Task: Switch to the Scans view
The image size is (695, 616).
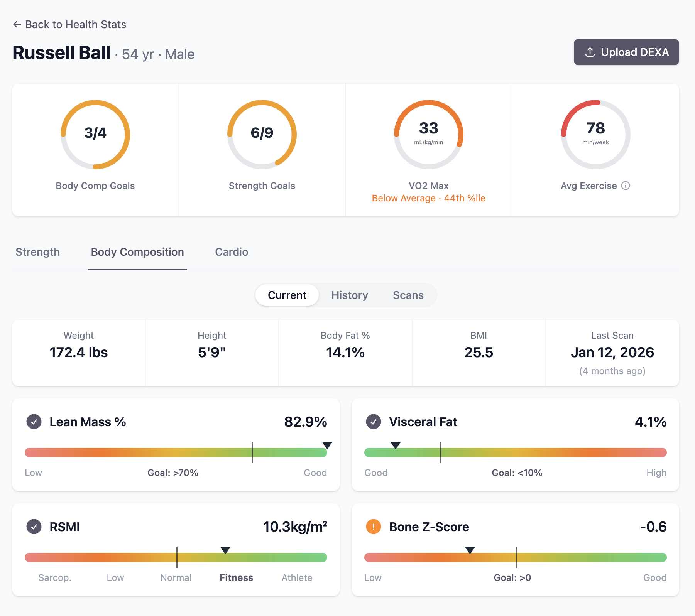Action: (408, 295)
